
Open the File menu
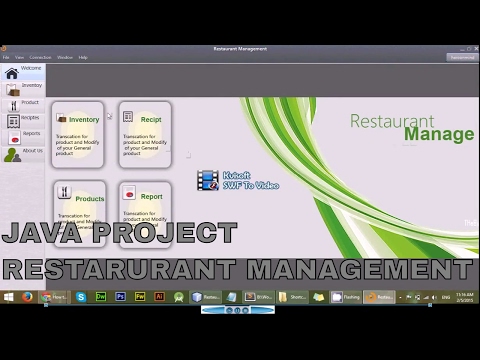tap(6, 57)
